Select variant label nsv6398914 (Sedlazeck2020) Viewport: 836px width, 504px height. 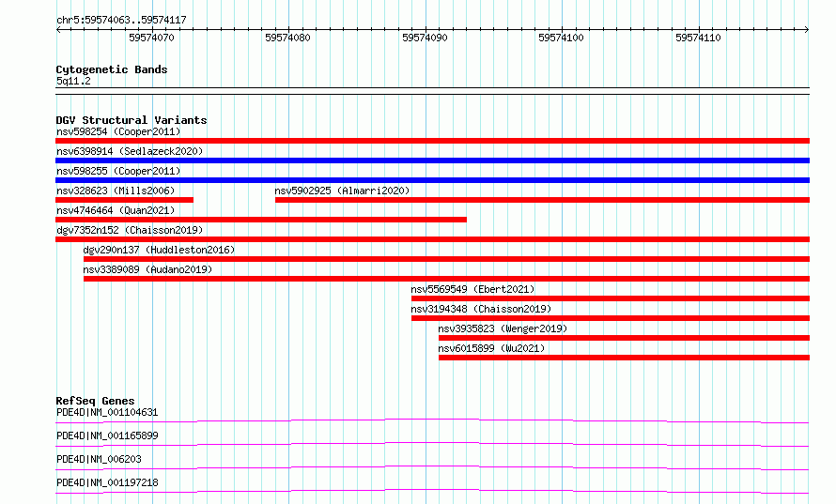click(130, 151)
